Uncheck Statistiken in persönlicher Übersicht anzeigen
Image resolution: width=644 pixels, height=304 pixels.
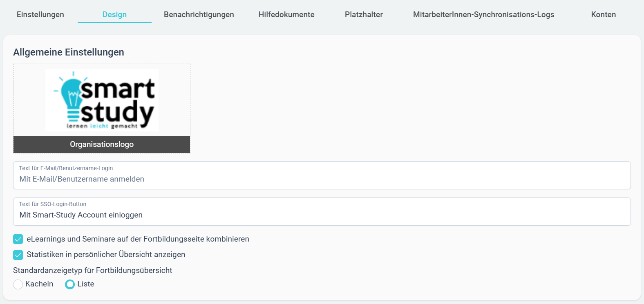[18, 255]
